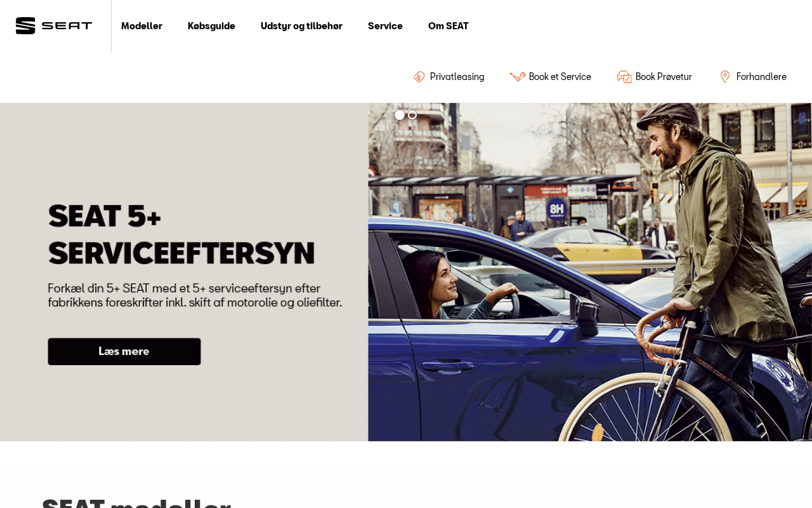Switch to the second carousel slide dot
The image size is (812, 508).
coord(412,115)
